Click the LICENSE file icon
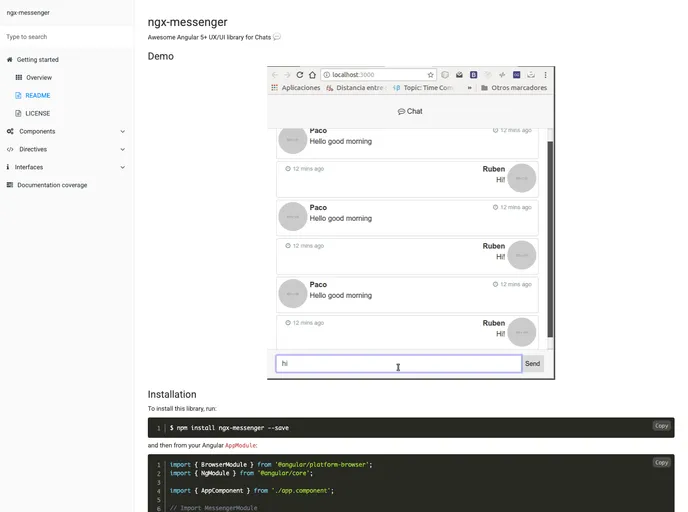Viewport: 688px width, 512px height. 18,114
